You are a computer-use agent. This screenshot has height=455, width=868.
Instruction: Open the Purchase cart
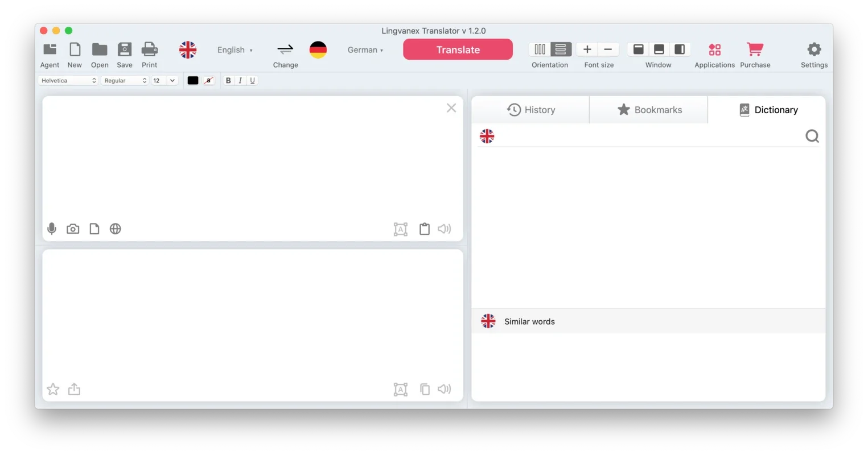click(x=755, y=49)
